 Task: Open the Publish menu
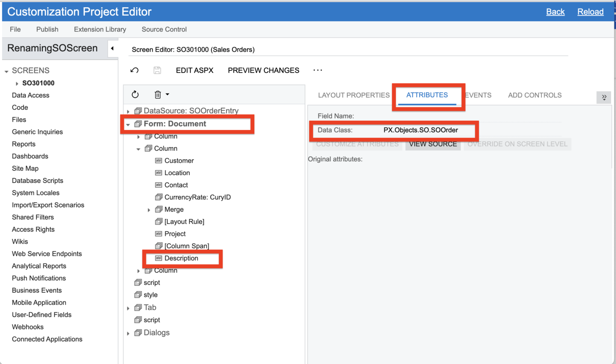click(47, 29)
